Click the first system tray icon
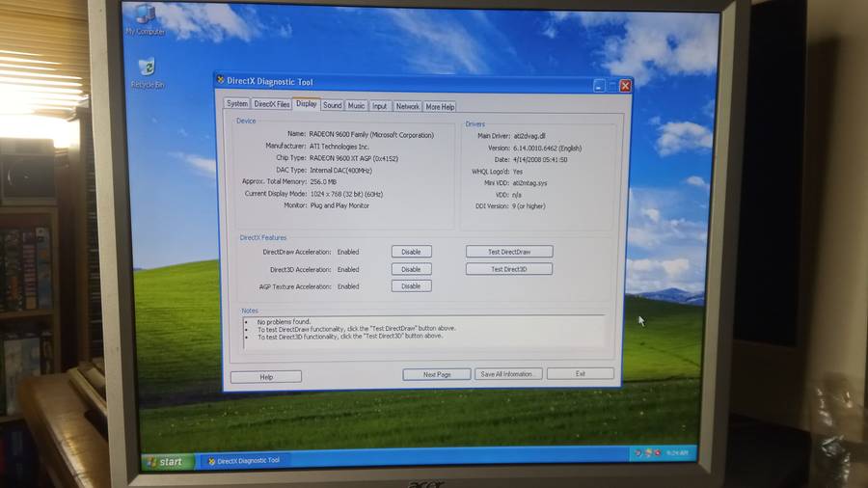The width and height of the screenshot is (868, 488). tap(638, 453)
